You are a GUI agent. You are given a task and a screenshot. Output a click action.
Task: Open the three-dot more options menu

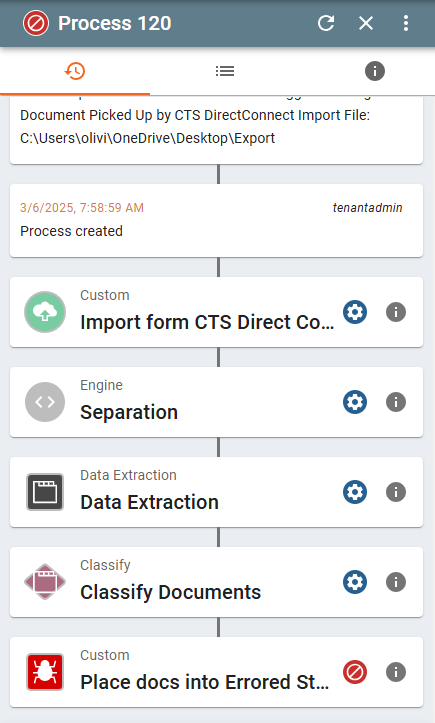pyautogui.click(x=405, y=23)
